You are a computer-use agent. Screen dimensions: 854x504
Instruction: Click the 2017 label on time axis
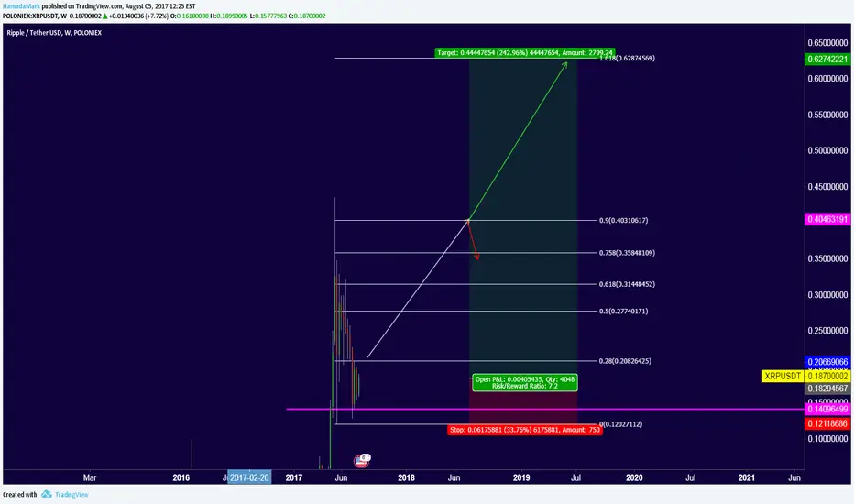point(293,477)
